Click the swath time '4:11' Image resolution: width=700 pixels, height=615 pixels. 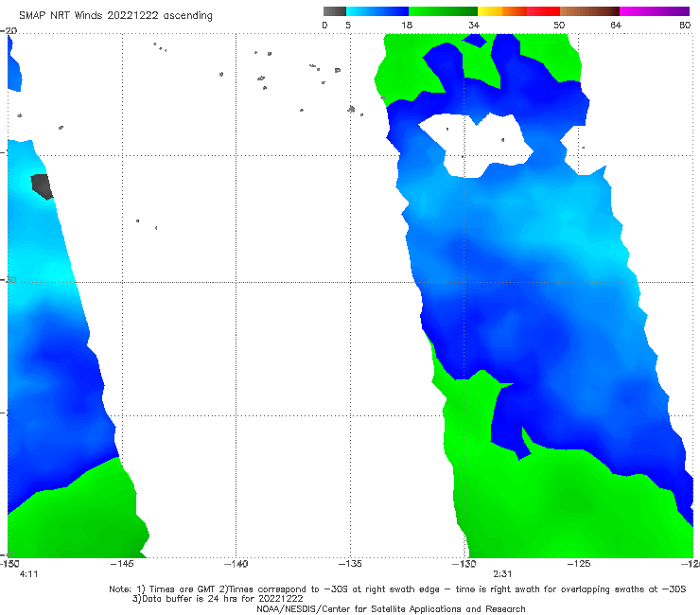point(28,574)
